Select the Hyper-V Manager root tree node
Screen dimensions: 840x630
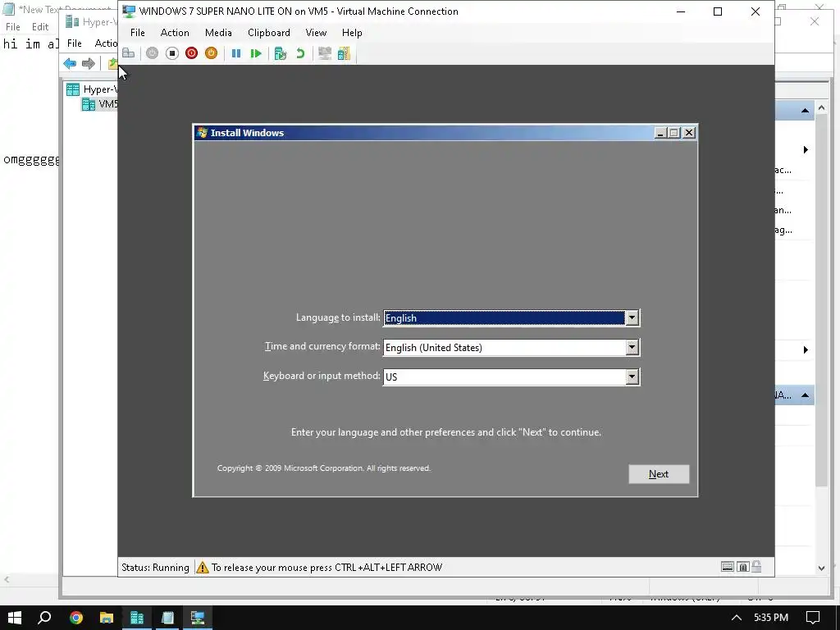point(91,89)
